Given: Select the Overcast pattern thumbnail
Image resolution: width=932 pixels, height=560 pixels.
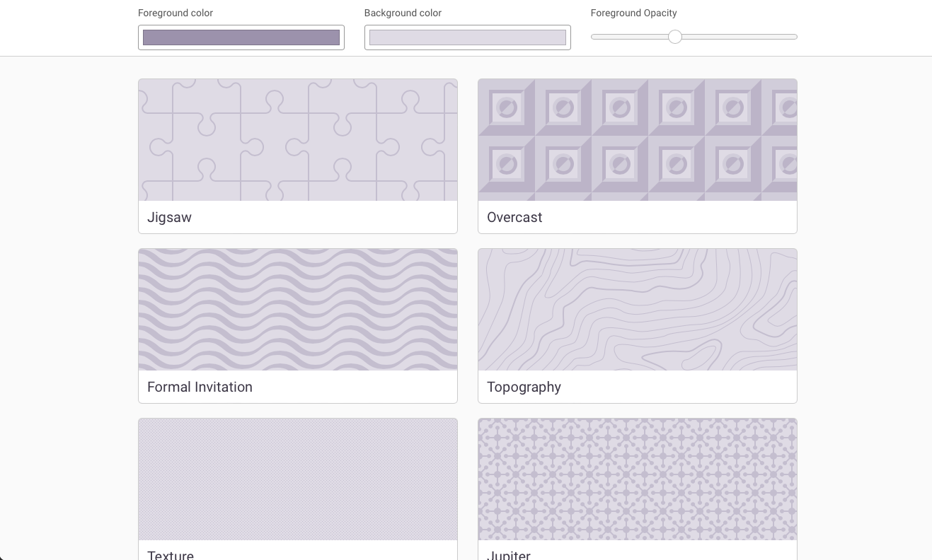Looking at the screenshot, I should [637, 139].
